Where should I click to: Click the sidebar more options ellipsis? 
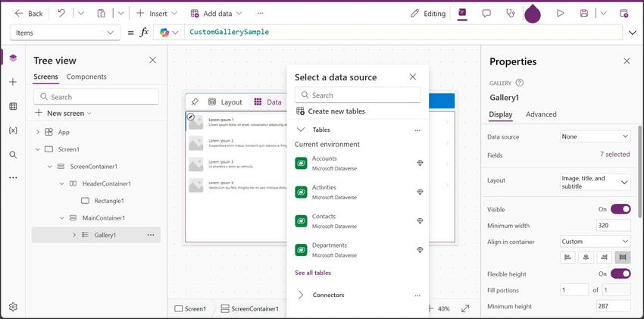click(13, 178)
